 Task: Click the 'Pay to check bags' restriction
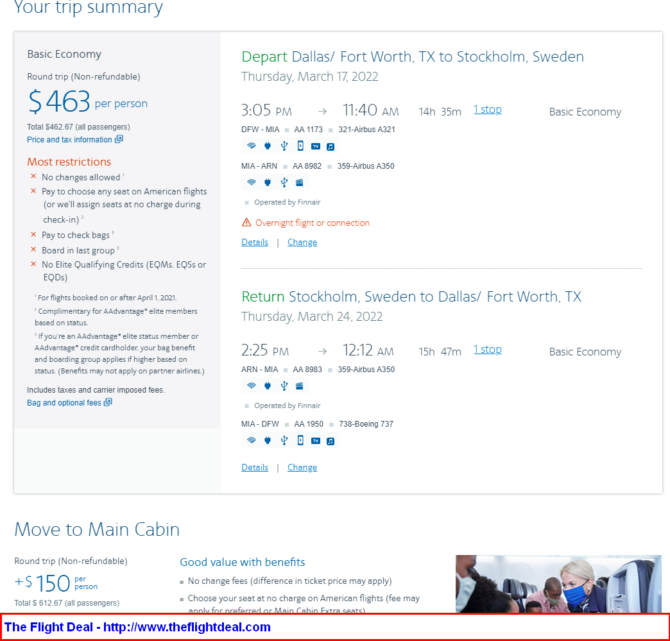76,235
